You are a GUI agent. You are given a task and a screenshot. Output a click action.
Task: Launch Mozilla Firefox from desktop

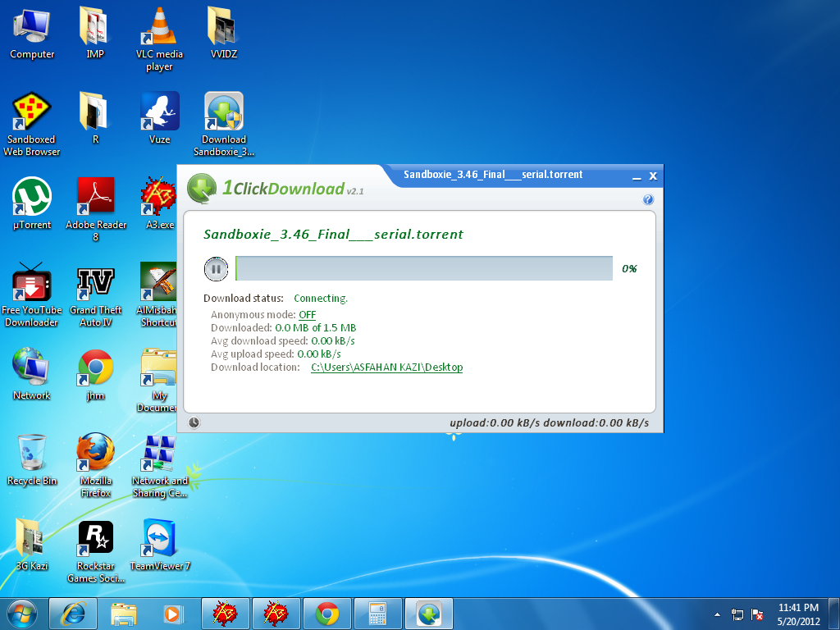point(95,453)
